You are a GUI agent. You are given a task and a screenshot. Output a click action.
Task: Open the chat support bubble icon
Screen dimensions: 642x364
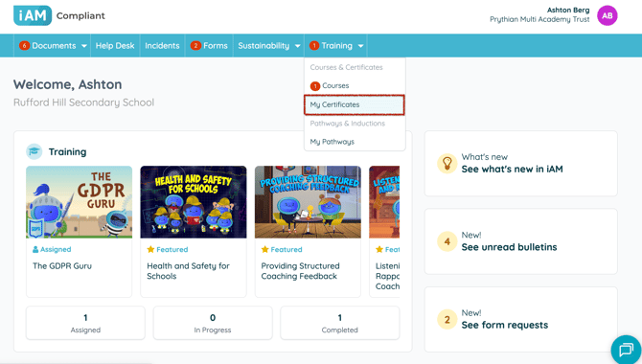pyautogui.click(x=626, y=350)
